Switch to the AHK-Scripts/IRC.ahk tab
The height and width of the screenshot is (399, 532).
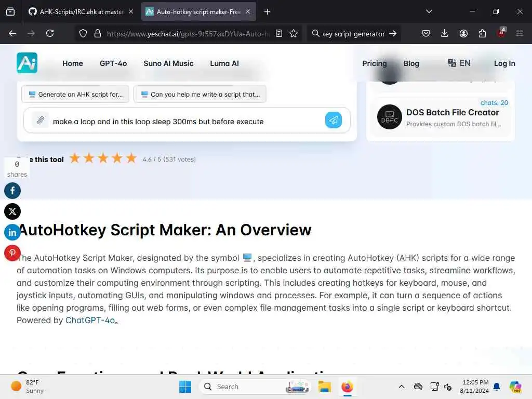pyautogui.click(x=81, y=12)
